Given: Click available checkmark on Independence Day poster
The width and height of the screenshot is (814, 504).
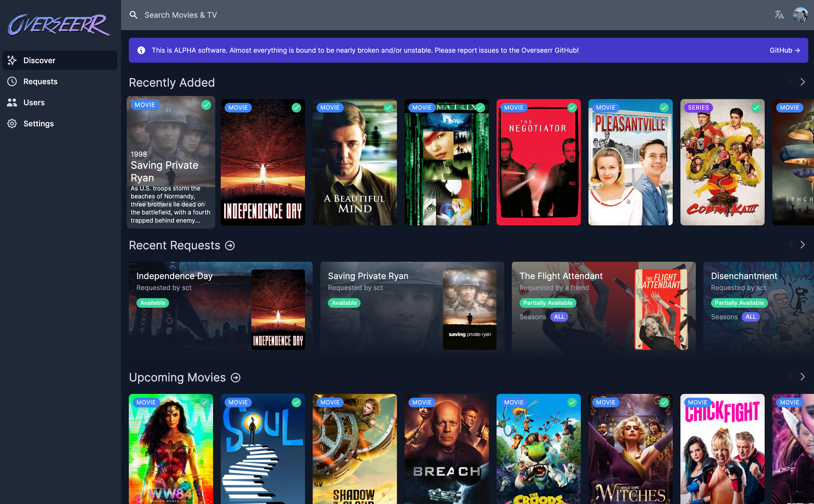Looking at the screenshot, I should click(x=296, y=108).
